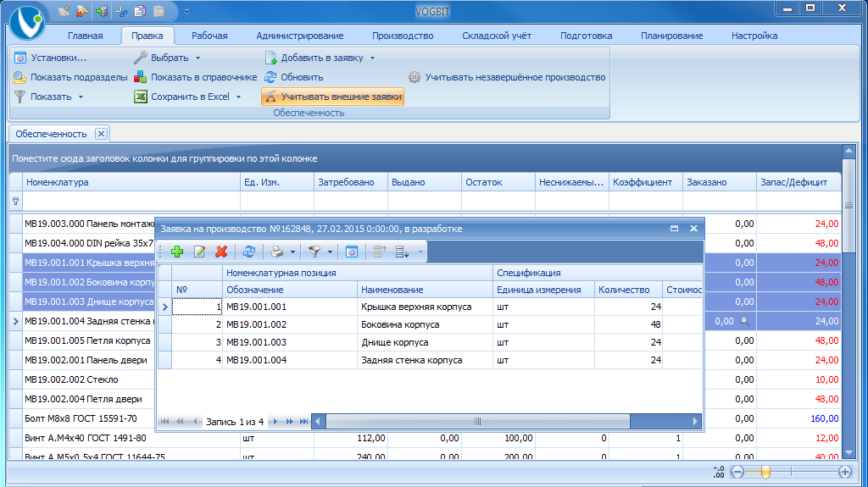Click the decimal places .0/.00 icon
This screenshot has width=868, height=487.
click(719, 472)
